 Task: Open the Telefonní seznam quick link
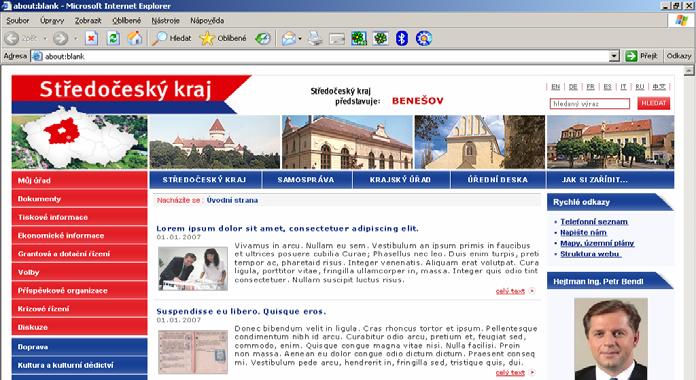[x=594, y=222]
